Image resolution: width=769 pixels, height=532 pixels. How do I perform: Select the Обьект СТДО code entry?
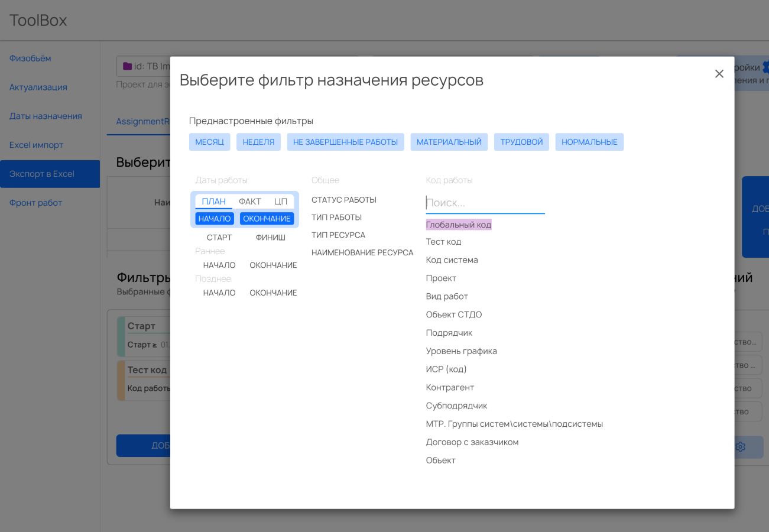pyautogui.click(x=454, y=314)
